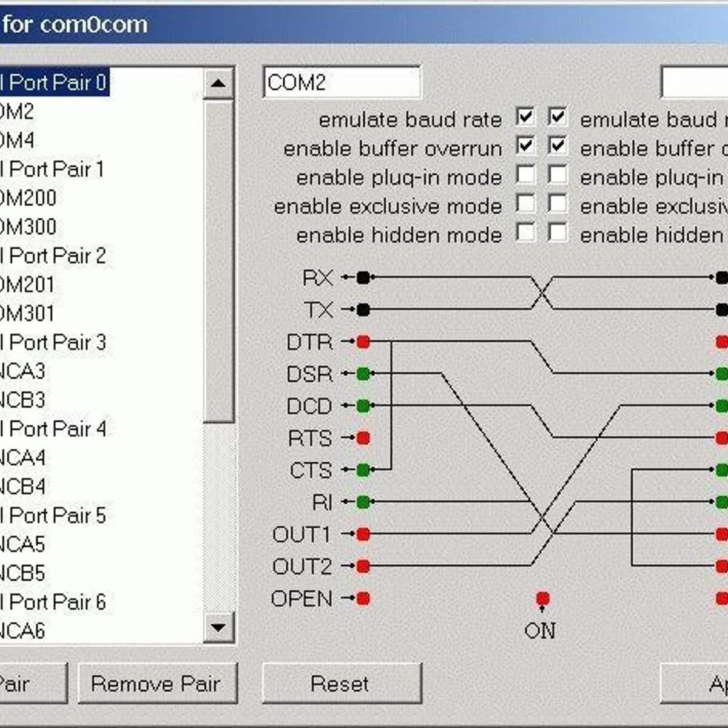Click the red OUT2 pin on COM2 side

(363, 566)
